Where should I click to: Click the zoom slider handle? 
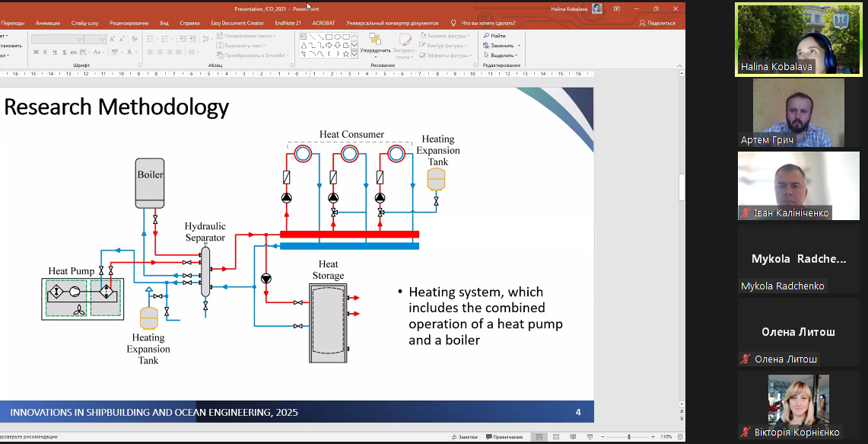point(628,437)
